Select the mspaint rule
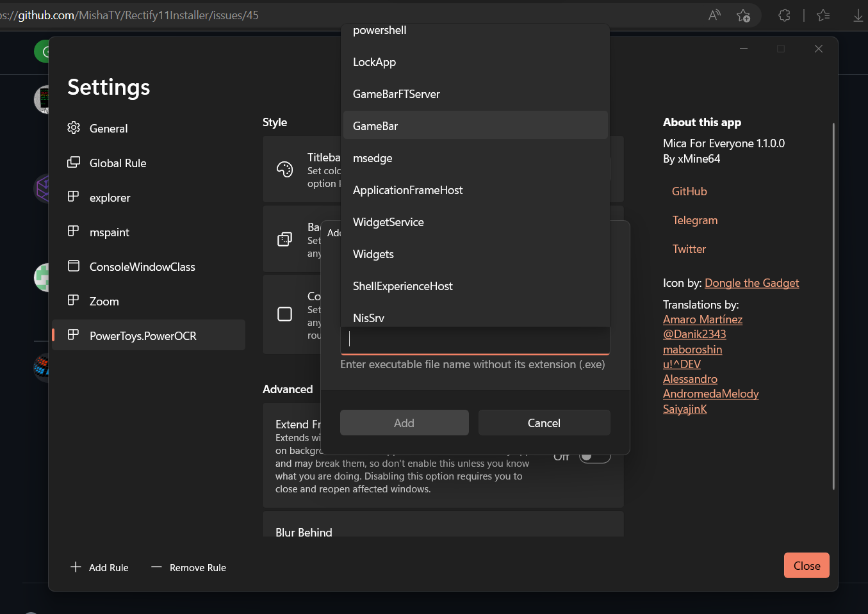868x614 pixels. 149,232
